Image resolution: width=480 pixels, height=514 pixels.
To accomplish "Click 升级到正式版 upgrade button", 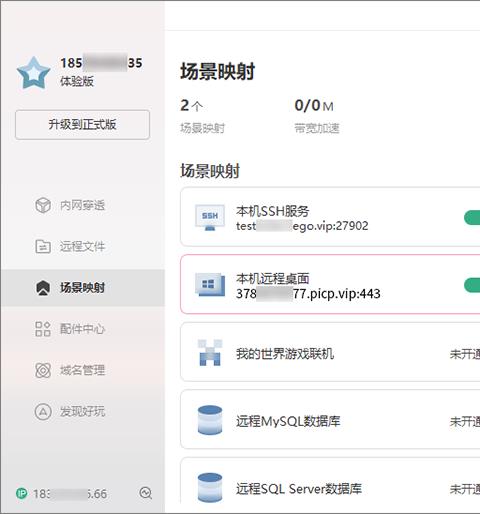I will click(82, 125).
